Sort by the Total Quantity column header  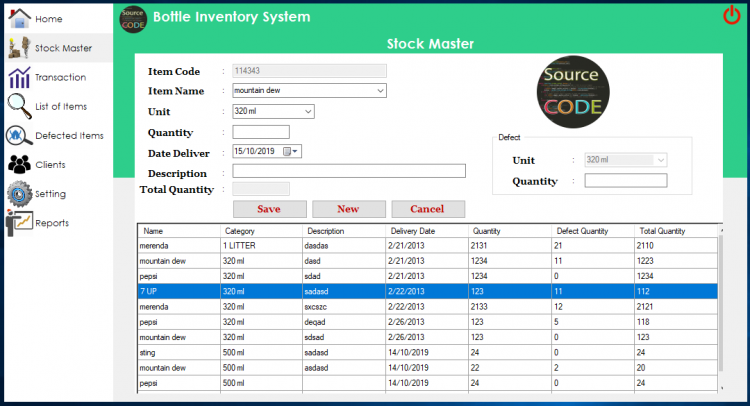(676, 231)
